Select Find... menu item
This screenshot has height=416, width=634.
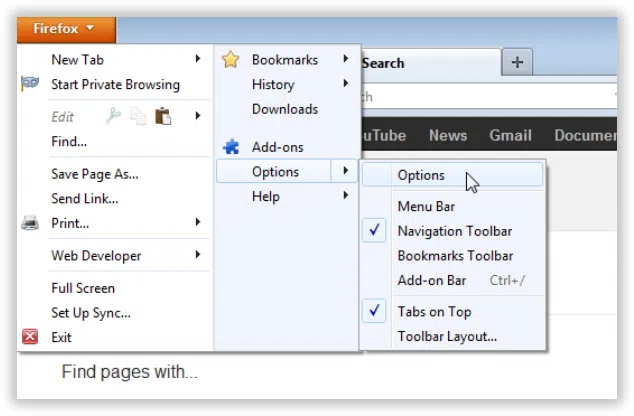(69, 141)
